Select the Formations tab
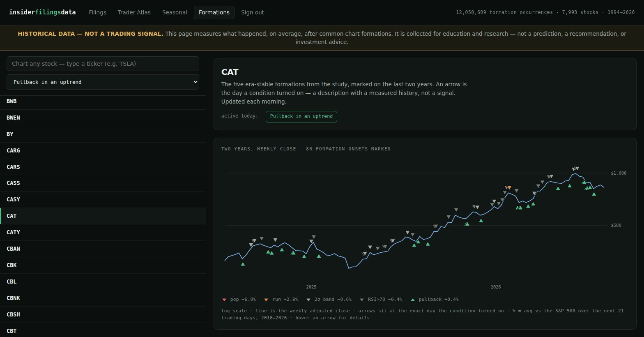644x337 pixels. (214, 12)
